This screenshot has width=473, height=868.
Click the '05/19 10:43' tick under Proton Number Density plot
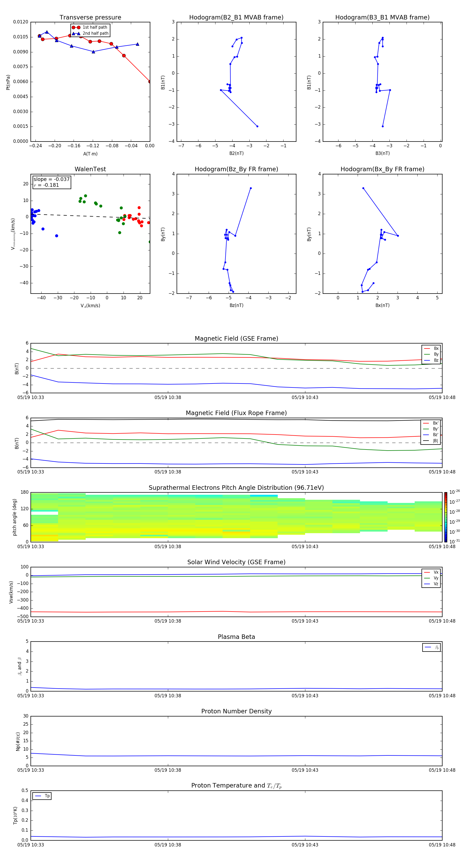click(x=305, y=770)
